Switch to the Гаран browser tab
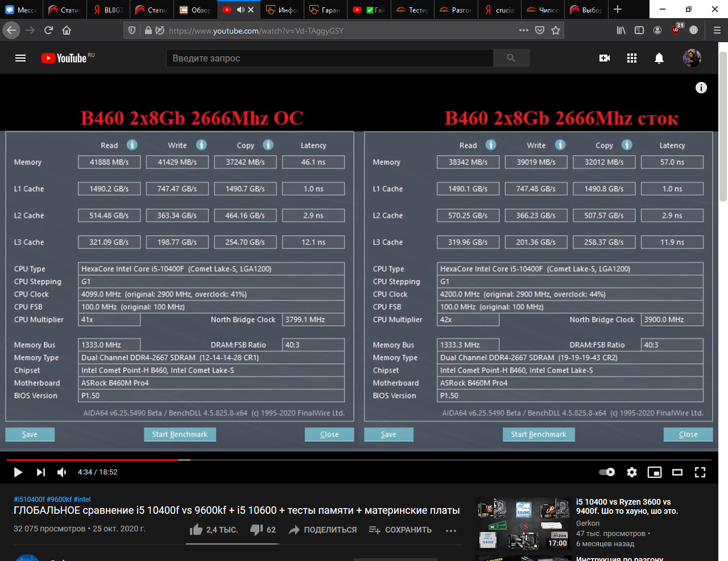The width and height of the screenshot is (728, 561). coord(326,10)
